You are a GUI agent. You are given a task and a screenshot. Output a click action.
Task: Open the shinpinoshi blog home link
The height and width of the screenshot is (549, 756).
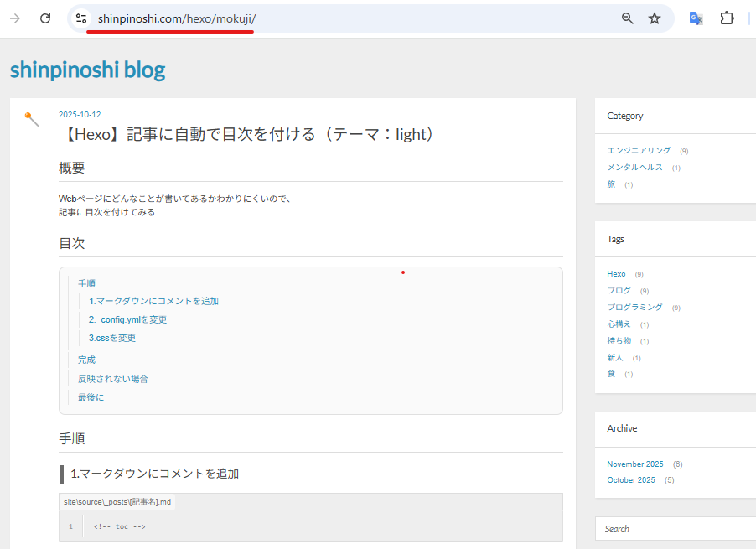coord(87,70)
